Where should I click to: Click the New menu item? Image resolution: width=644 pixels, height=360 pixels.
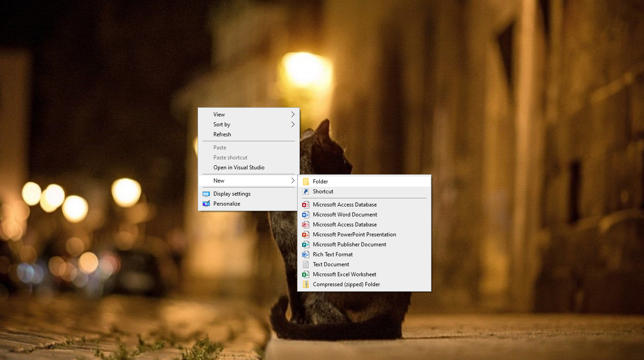point(249,181)
